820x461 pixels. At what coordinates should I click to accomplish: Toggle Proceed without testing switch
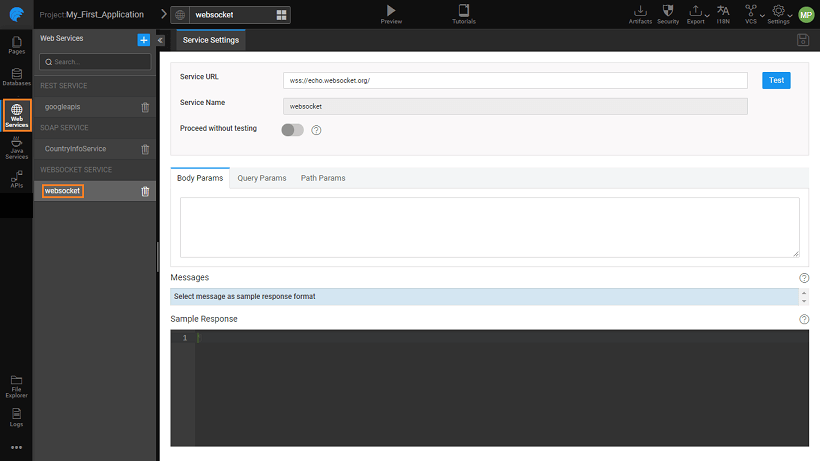tap(292, 130)
